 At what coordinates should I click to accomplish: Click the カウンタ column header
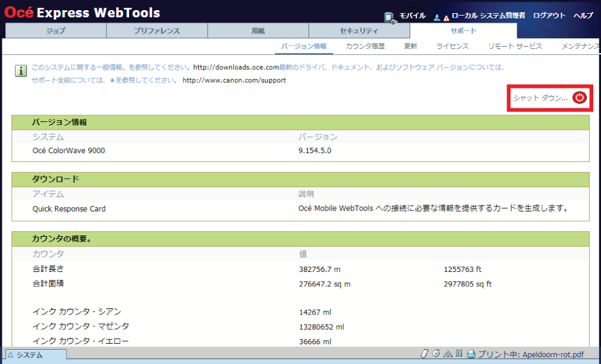[x=48, y=254]
